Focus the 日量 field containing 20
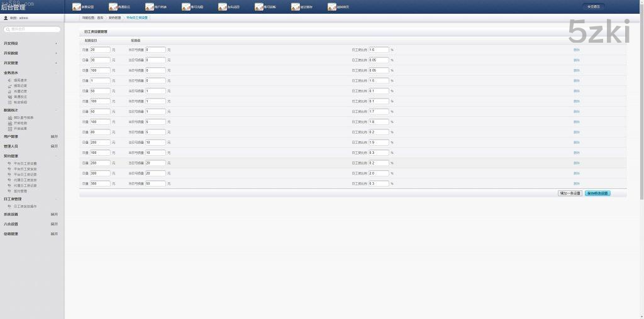Image resolution: width=644 pixels, height=319 pixels. coord(100,50)
